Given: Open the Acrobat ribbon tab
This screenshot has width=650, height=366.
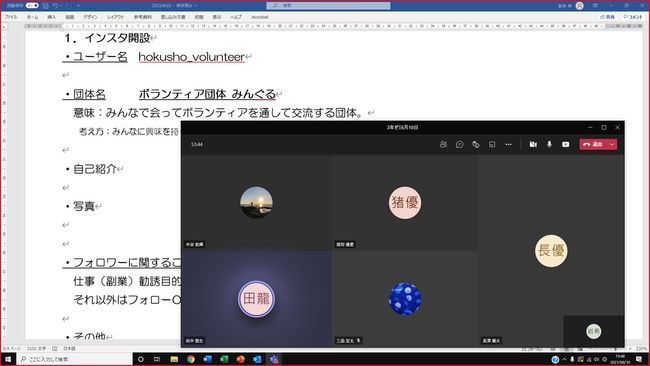Looking at the screenshot, I should point(260,17).
